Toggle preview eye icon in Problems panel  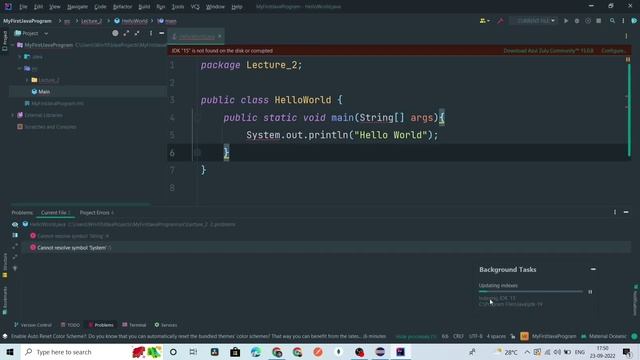[15, 224]
